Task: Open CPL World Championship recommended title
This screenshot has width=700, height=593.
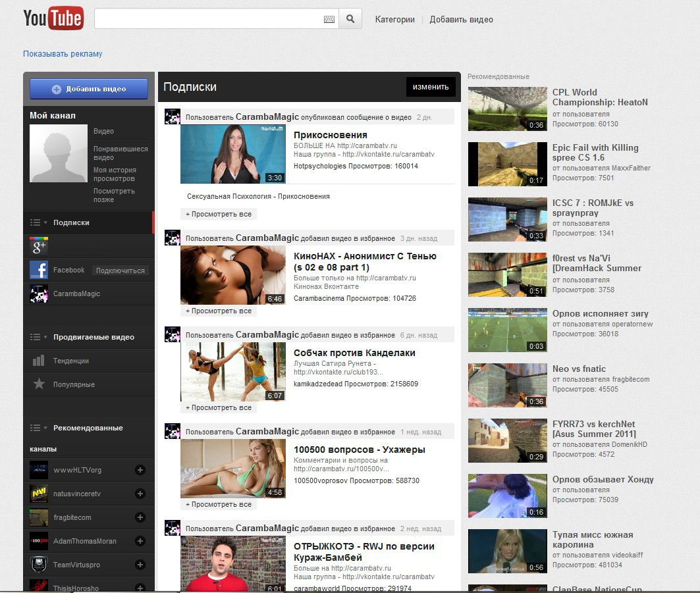Action: [x=600, y=97]
